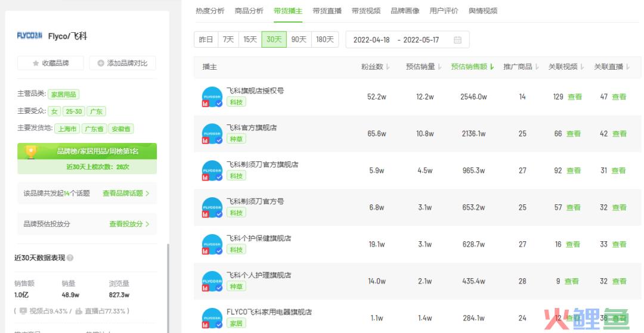Open 查看品牌话题 link
Viewport: 644px width, 333px height.
[126, 193]
